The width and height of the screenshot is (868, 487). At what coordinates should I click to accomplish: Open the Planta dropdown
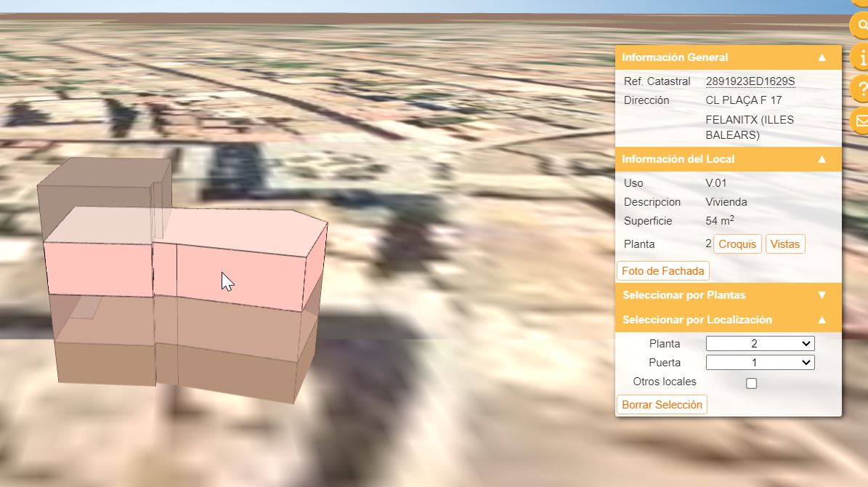coord(760,344)
